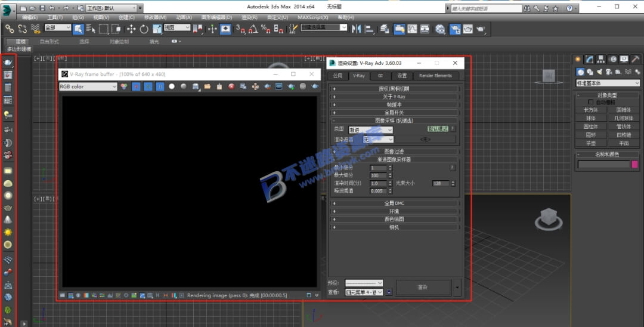Open Select by Name list tool

pos(91,29)
